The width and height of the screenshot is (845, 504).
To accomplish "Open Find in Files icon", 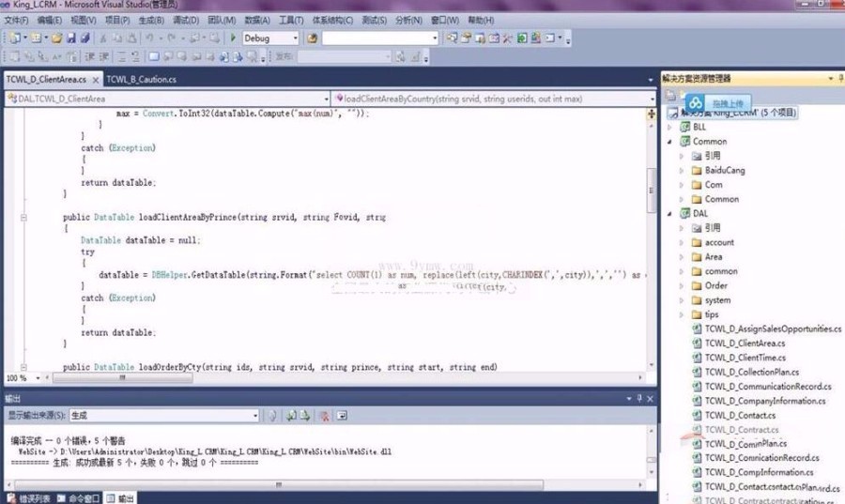I will [312, 38].
